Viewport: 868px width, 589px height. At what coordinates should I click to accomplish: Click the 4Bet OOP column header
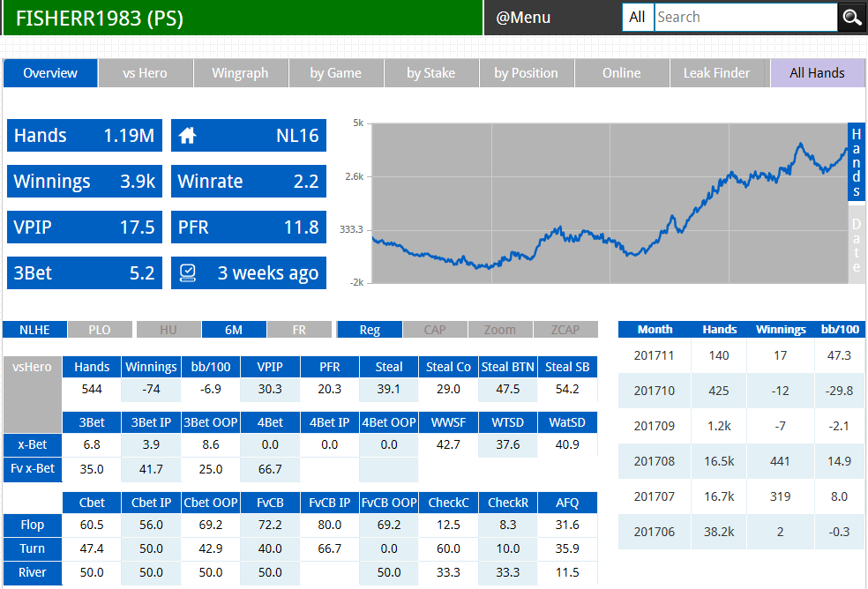click(x=389, y=422)
